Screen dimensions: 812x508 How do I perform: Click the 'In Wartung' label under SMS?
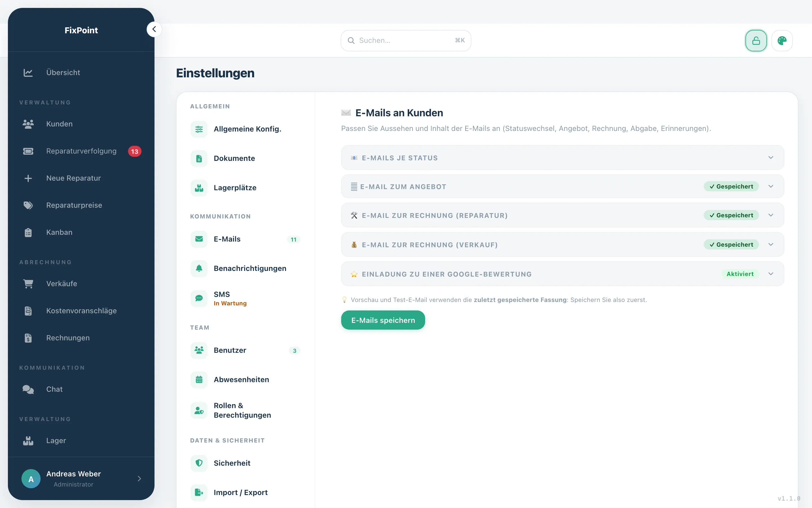pyautogui.click(x=230, y=303)
